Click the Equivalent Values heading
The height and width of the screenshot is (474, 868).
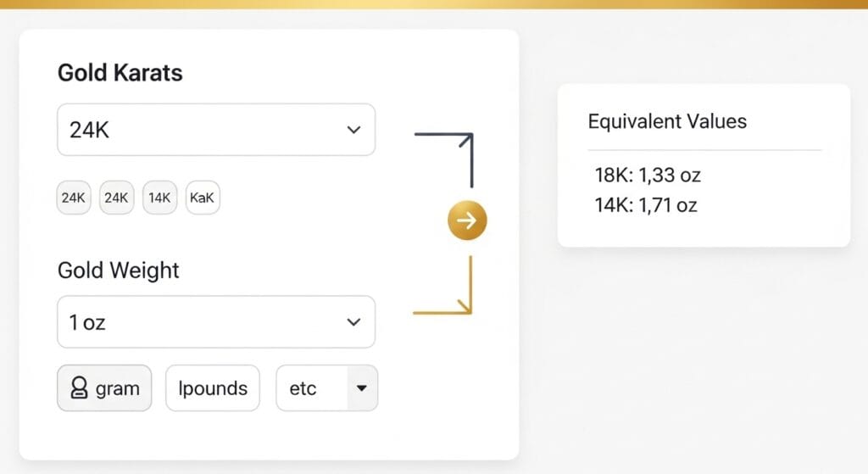point(667,121)
